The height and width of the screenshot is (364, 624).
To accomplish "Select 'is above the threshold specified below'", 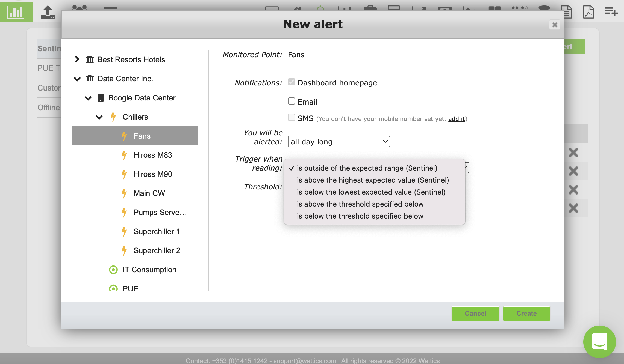I will click(x=360, y=204).
